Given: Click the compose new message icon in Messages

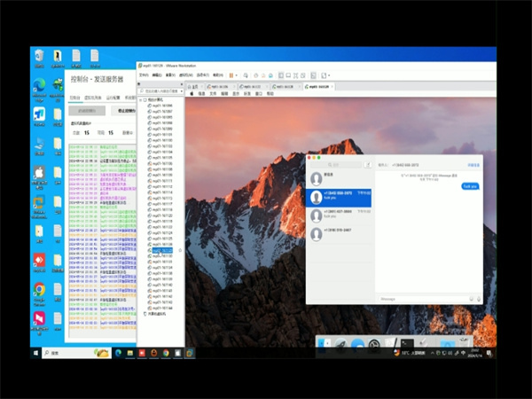Looking at the screenshot, I should tap(367, 165).
